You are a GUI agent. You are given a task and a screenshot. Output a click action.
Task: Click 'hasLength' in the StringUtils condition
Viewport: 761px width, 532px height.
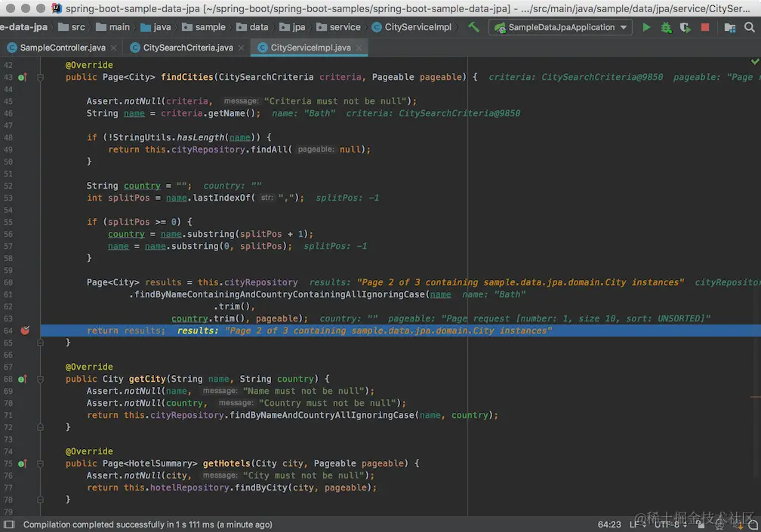(201, 137)
